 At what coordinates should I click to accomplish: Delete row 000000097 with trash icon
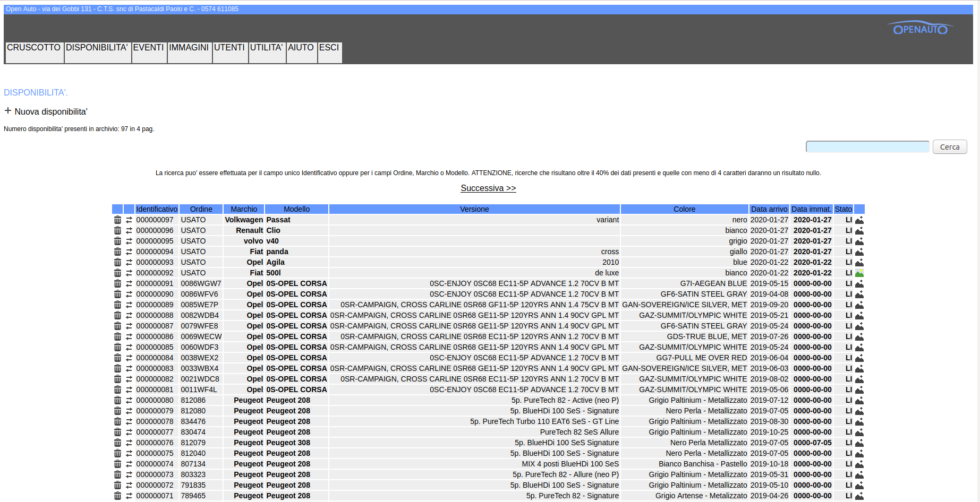click(117, 220)
